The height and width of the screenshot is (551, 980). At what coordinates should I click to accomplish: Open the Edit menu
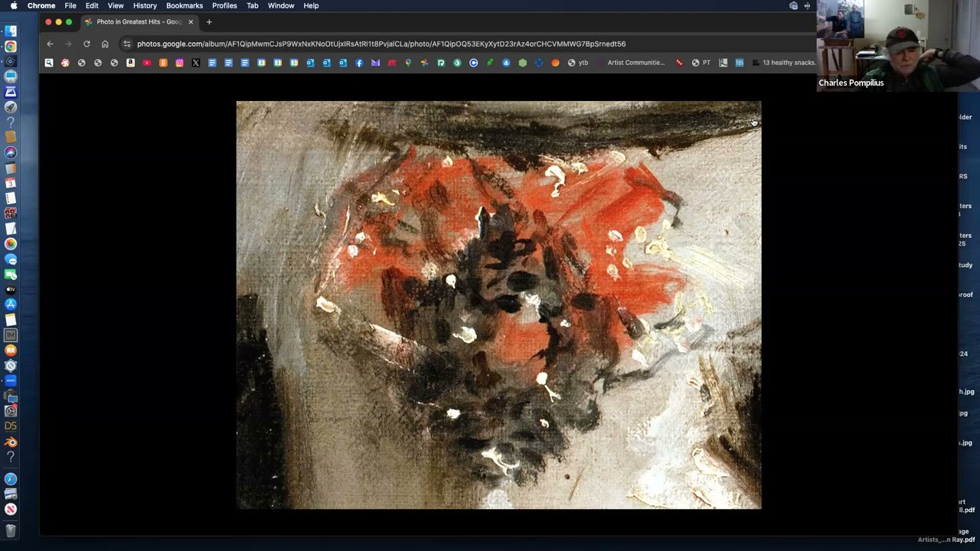pyautogui.click(x=92, y=5)
